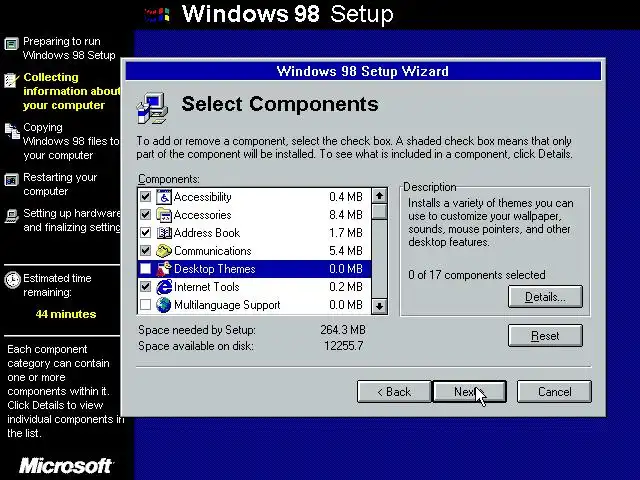This screenshot has height=480, width=640.
Task: Select the Multilanguage Support row label
Action: 227,305
